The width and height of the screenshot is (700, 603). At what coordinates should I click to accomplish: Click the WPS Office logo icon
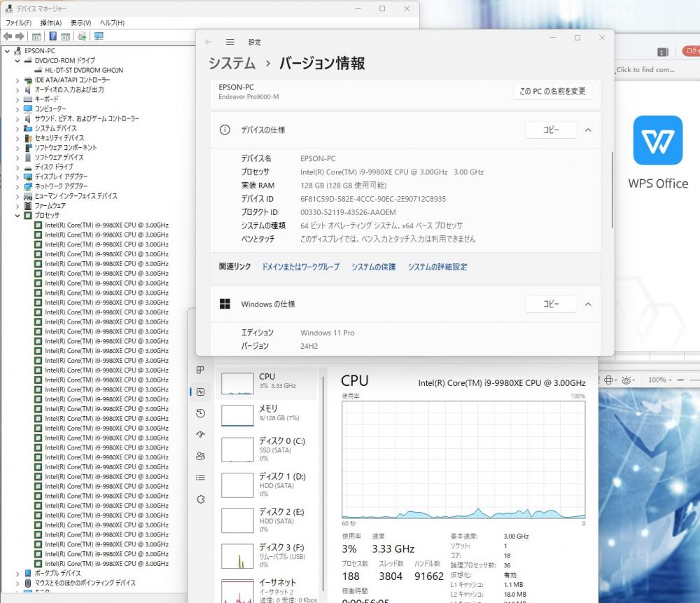pos(657,140)
